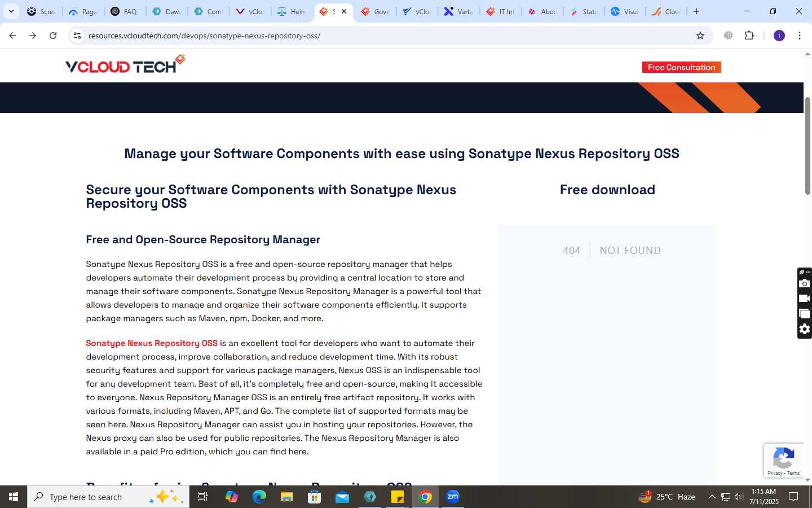
Task: Switch to the Heim browser tab
Action: 292,11
